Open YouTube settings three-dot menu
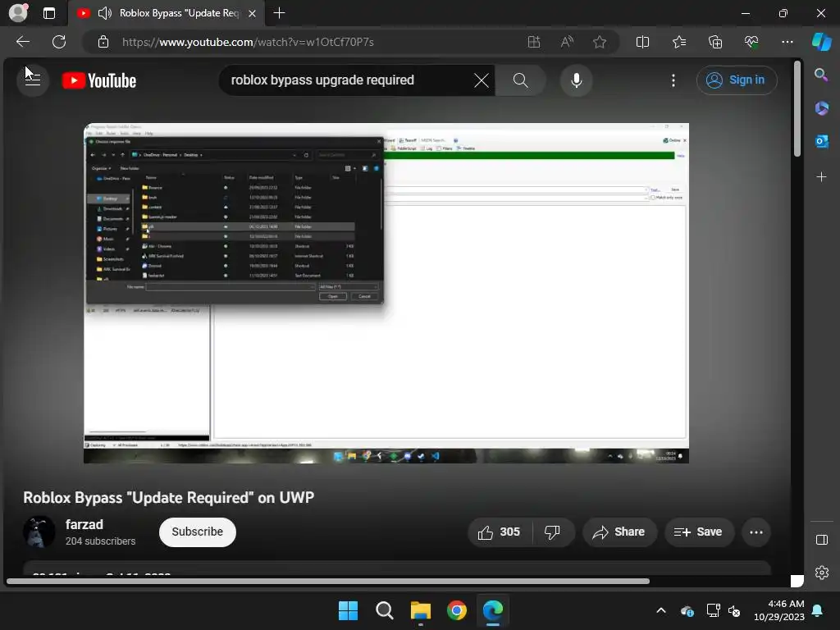 673,80
